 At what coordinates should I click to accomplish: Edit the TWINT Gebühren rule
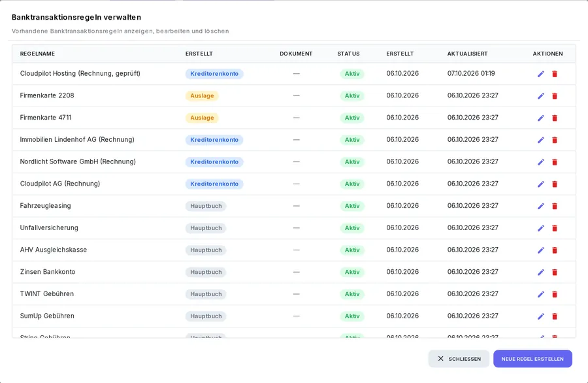(541, 294)
